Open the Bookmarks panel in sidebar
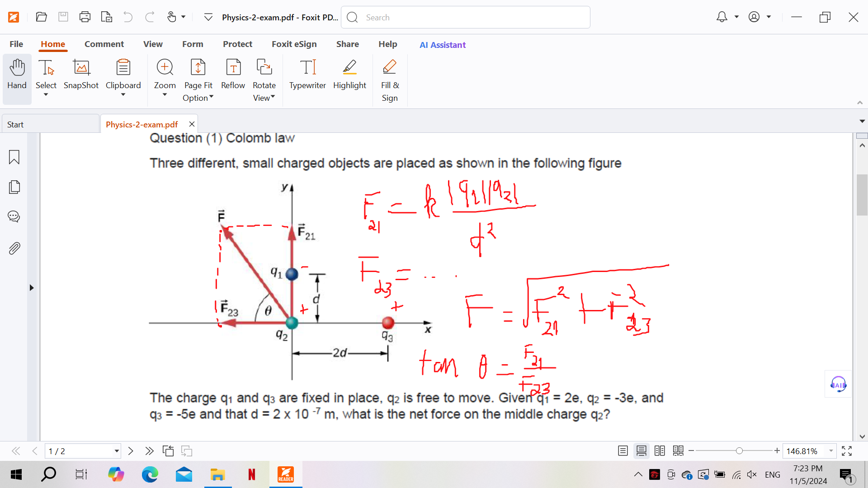868x488 pixels. coord(14,157)
